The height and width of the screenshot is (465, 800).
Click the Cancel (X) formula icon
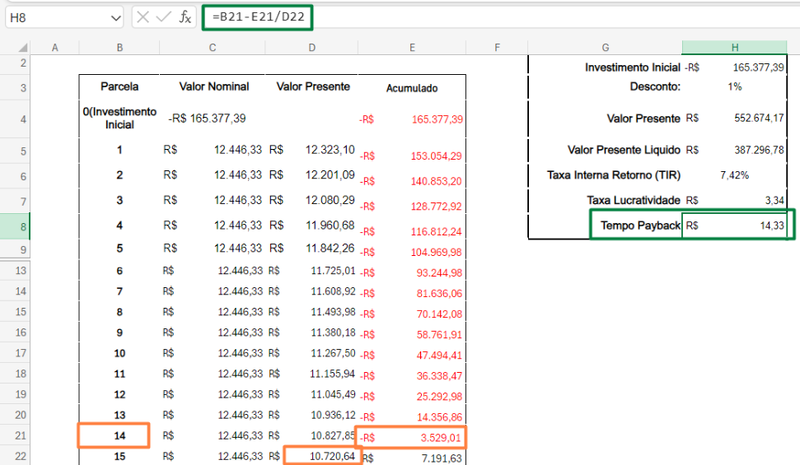[x=143, y=17]
